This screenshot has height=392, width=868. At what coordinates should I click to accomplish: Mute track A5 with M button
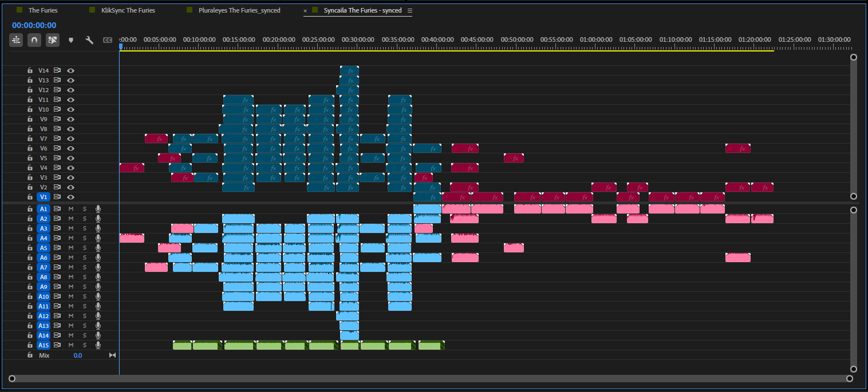coord(71,248)
